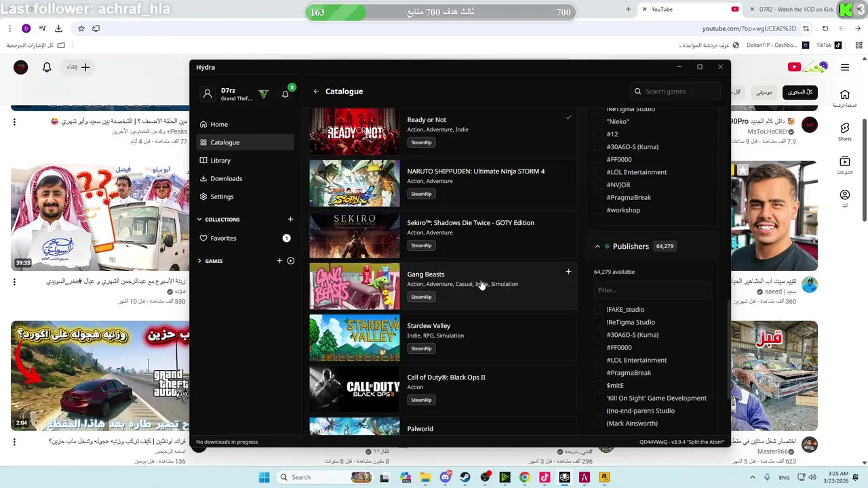Go to Downloads section
The height and width of the screenshot is (488, 868).
point(244,178)
